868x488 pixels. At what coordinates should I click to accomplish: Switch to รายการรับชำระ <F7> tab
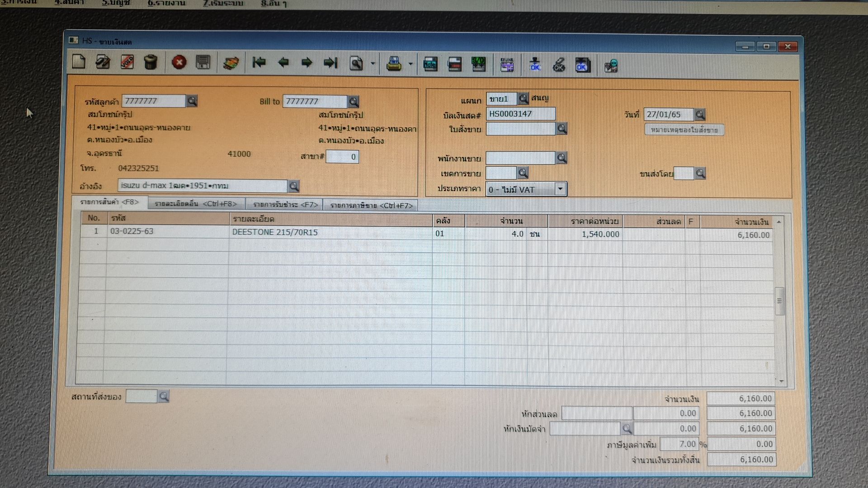click(x=285, y=205)
